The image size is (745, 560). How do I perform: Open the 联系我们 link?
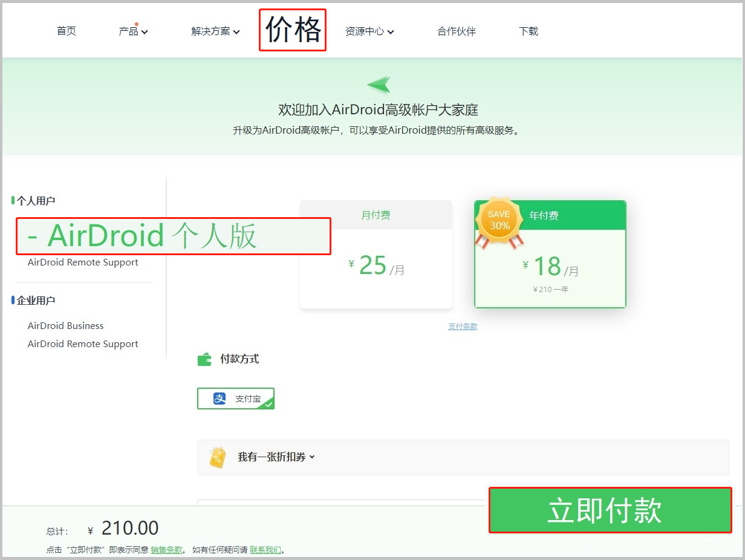tap(265, 550)
